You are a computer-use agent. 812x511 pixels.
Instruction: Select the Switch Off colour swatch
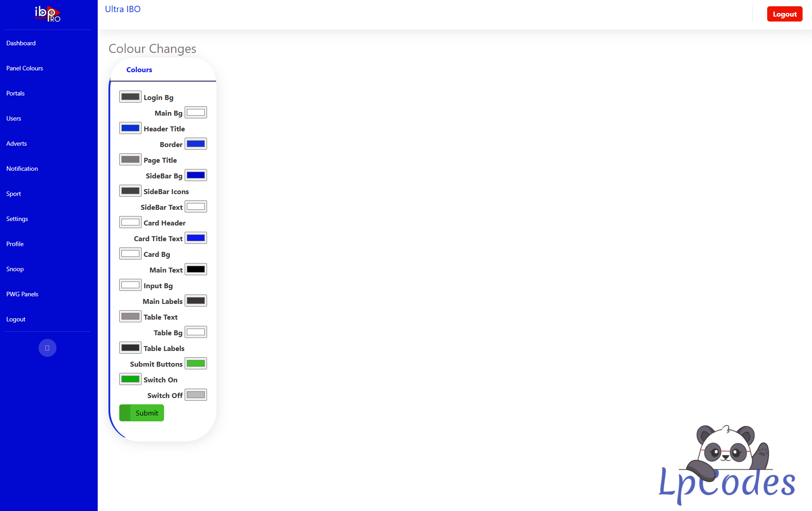click(196, 395)
